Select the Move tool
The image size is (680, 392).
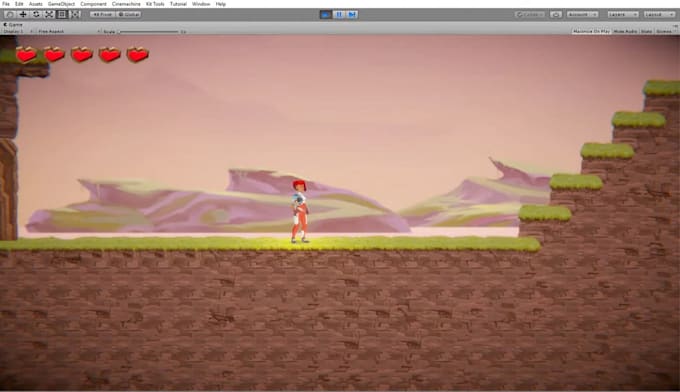click(x=23, y=14)
